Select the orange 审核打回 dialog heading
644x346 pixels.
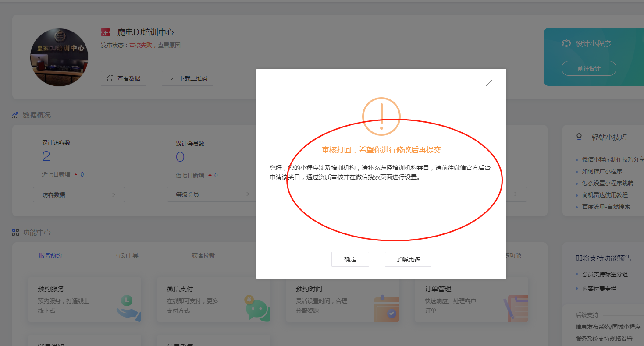coord(381,150)
